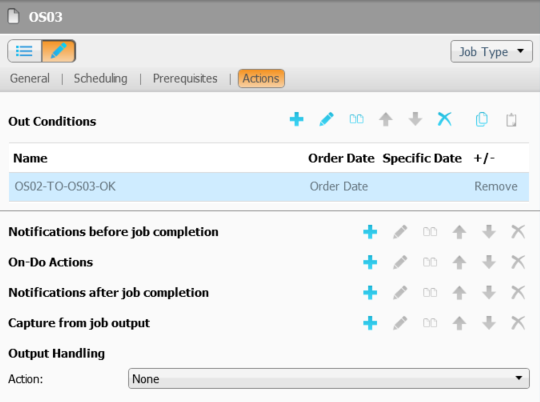540x402 pixels.
Task: Add a new Out Condition
Action: tap(297, 119)
